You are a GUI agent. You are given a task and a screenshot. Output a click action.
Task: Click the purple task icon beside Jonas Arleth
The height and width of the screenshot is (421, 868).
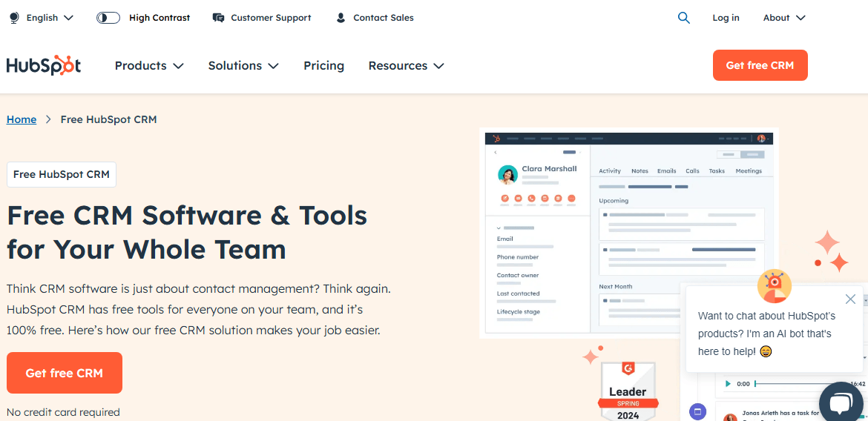click(x=697, y=411)
